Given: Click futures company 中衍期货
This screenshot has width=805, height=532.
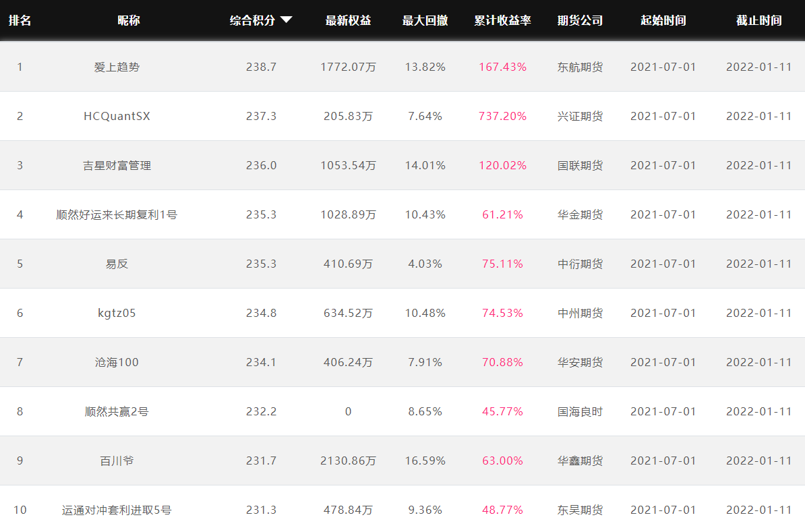Looking at the screenshot, I should tap(580, 264).
